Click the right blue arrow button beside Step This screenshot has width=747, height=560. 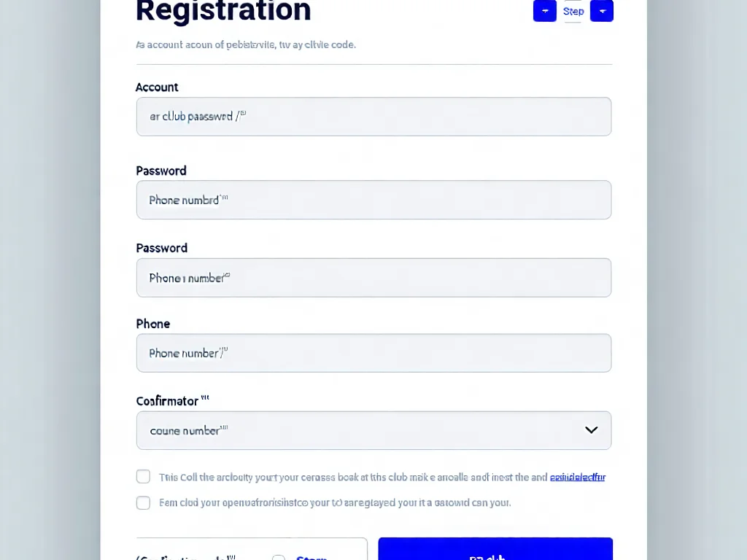(x=601, y=11)
